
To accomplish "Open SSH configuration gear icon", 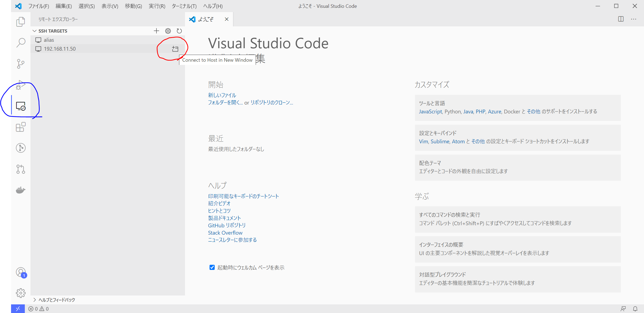I will coord(168,31).
